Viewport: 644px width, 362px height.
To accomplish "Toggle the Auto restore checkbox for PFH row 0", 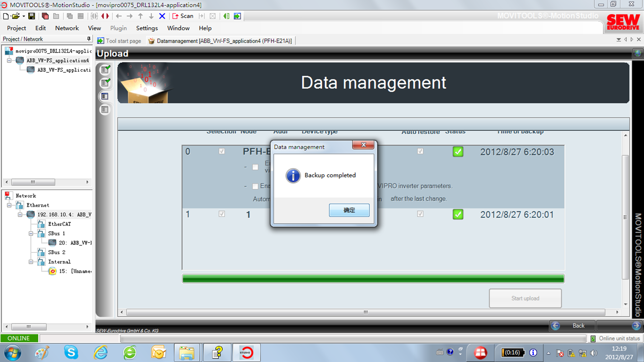I will tap(420, 151).
